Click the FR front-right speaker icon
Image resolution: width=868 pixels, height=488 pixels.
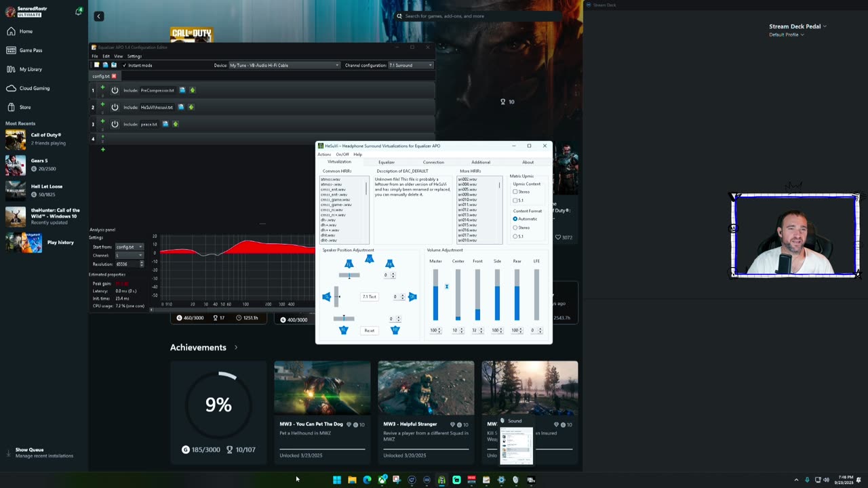389,264
